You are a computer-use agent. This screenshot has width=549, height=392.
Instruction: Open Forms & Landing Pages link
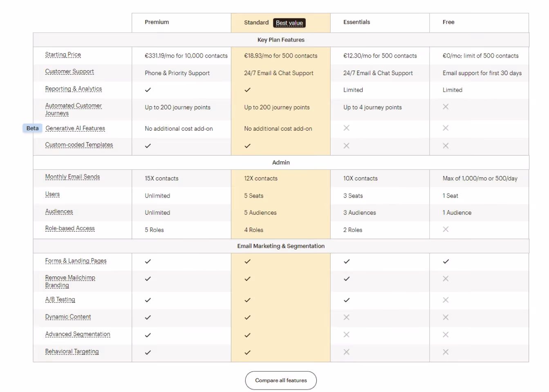coord(76,261)
